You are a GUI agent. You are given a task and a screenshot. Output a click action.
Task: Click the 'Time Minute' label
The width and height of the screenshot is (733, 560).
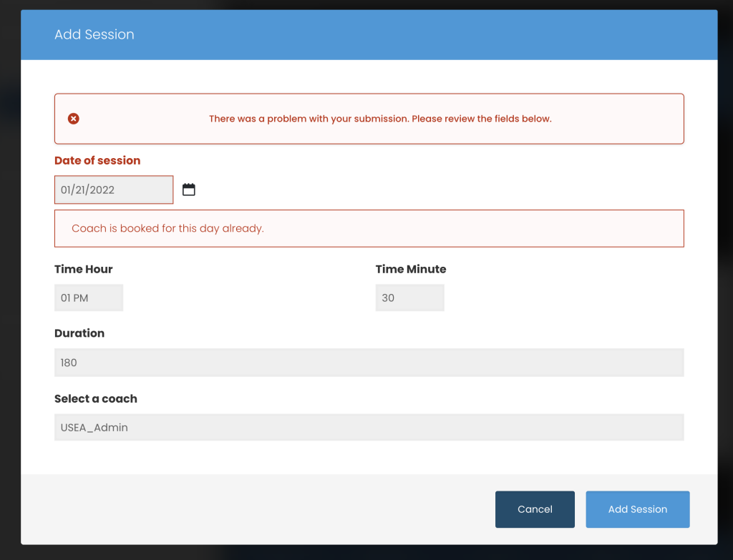pyautogui.click(x=411, y=269)
